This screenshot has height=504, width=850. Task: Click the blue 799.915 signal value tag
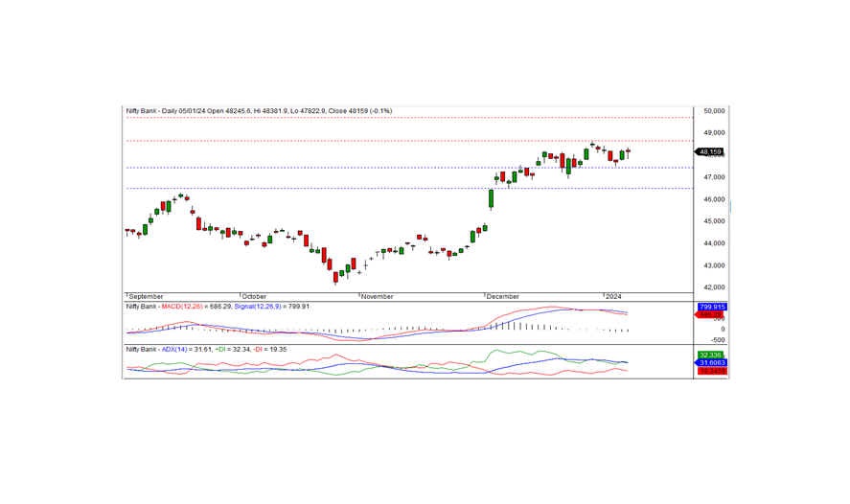tap(712, 307)
